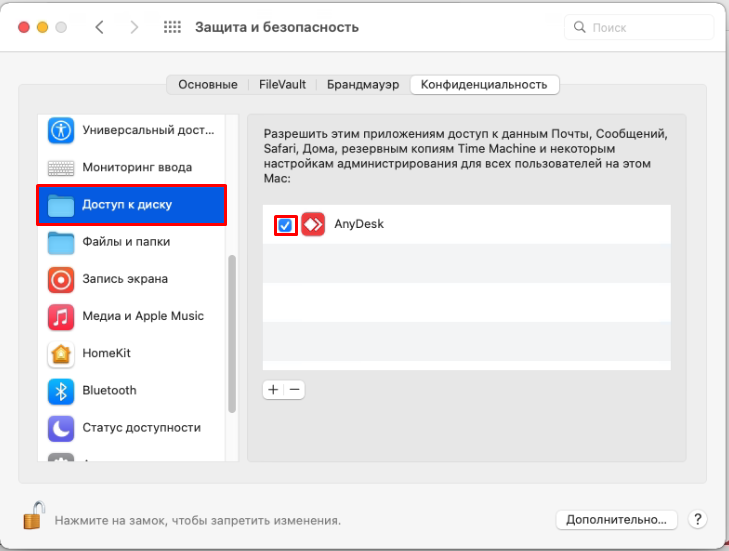Open the Статус доступности moon icon
Screen dimensions: 729x551
61,428
